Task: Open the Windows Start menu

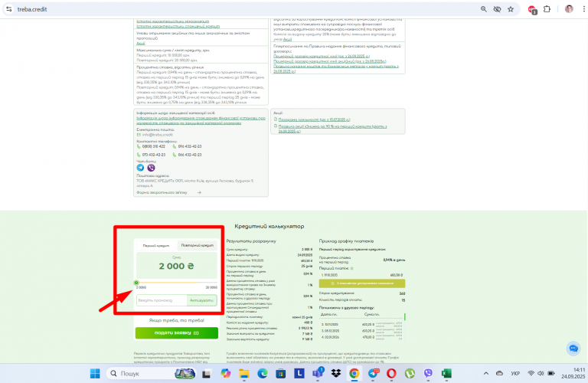Action: 95,373
